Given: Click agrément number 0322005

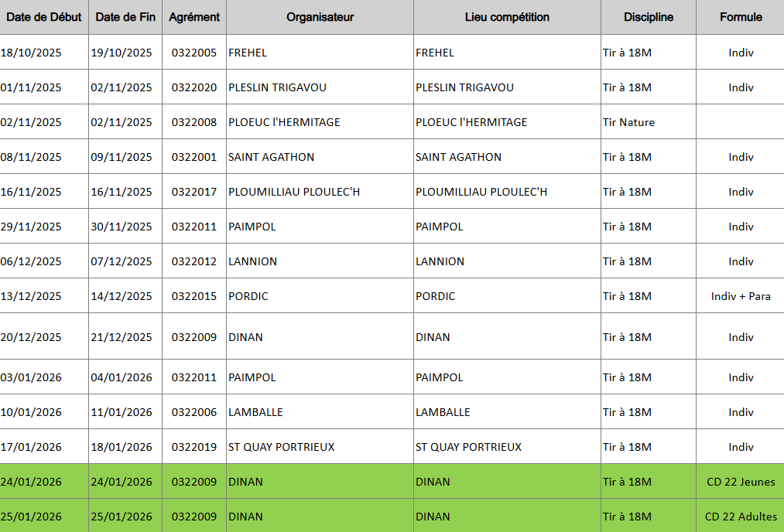Looking at the screenshot, I should 194,53.
